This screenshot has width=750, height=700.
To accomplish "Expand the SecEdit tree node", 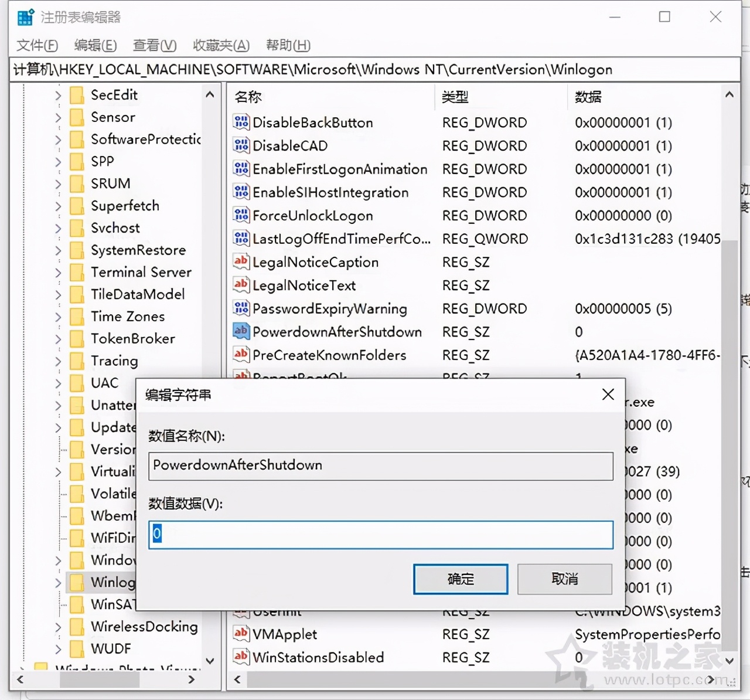I will click(58, 95).
